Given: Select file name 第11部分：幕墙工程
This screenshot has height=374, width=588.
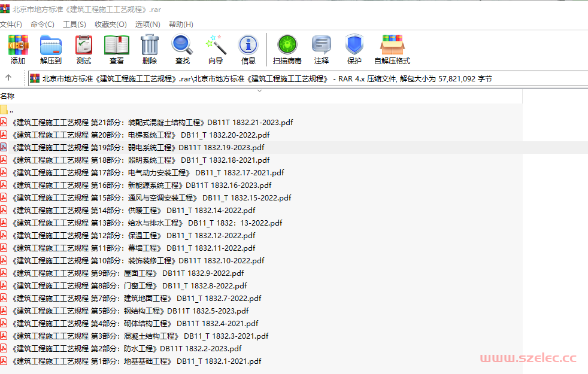Looking at the screenshot, I should coord(134,248).
